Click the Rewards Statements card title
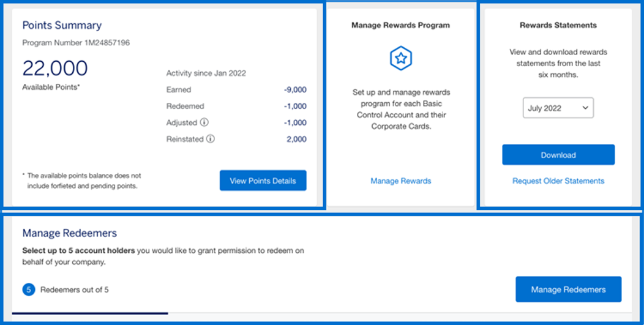Screen dimensions: 644x325 point(558,25)
